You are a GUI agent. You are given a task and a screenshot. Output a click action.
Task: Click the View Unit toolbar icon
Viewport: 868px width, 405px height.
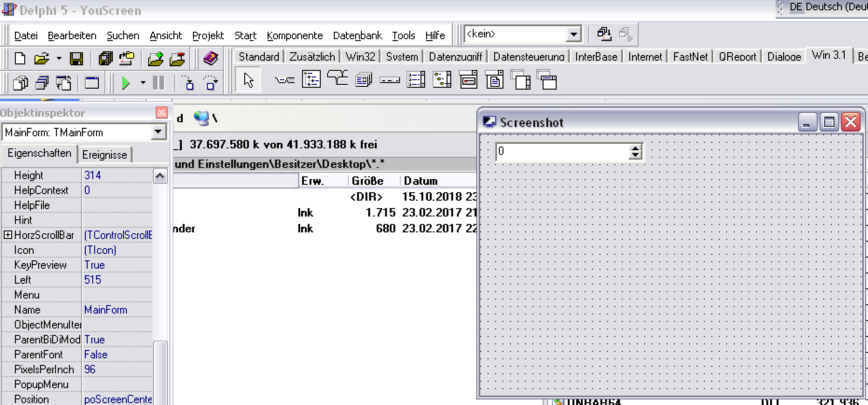(x=21, y=83)
